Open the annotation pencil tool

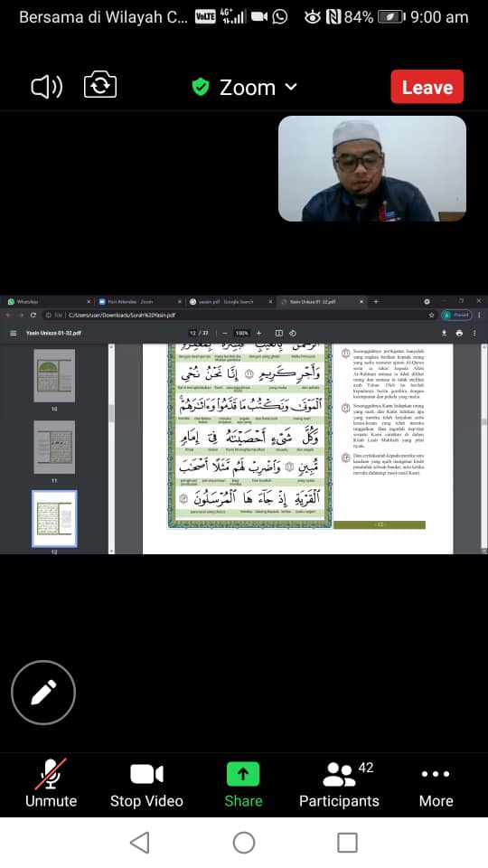tap(43, 693)
